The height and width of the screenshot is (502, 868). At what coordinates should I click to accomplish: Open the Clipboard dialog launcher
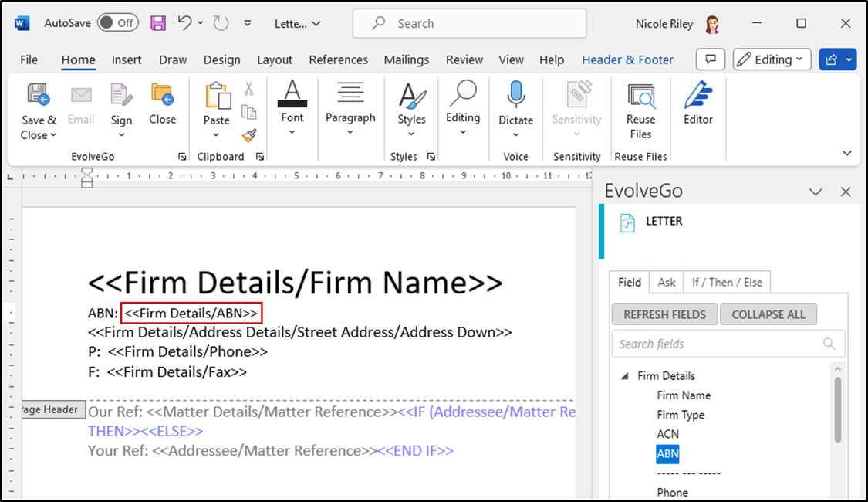pos(259,157)
